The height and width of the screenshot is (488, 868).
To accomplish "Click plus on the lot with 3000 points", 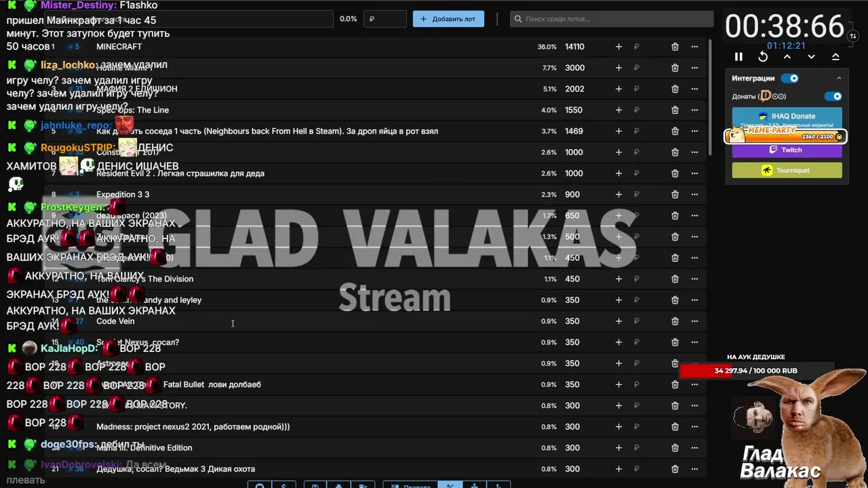I will click(618, 68).
